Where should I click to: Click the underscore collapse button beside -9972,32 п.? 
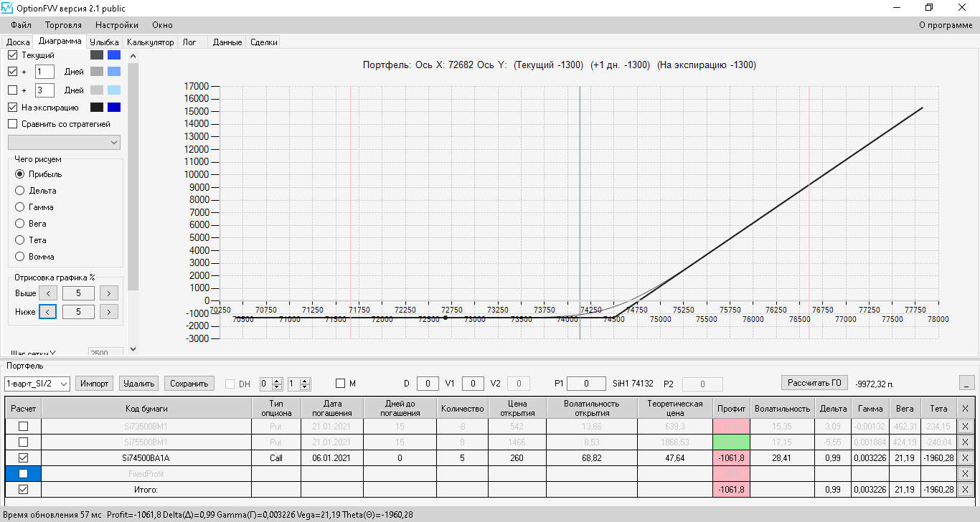[x=967, y=384]
